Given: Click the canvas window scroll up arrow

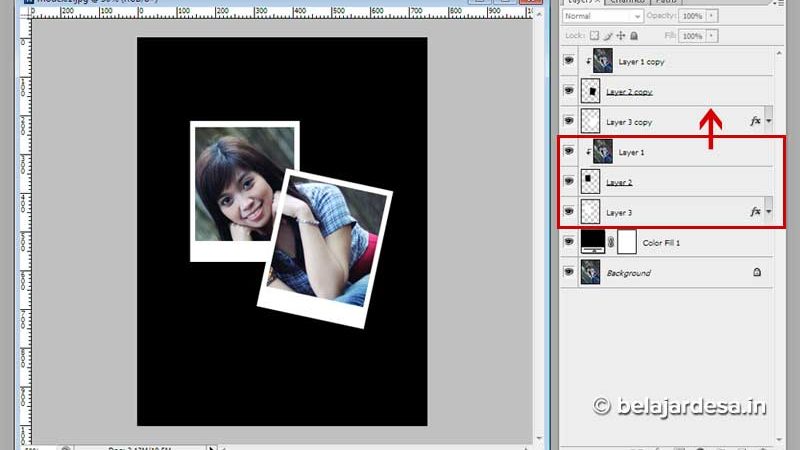Looking at the screenshot, I should [x=539, y=15].
